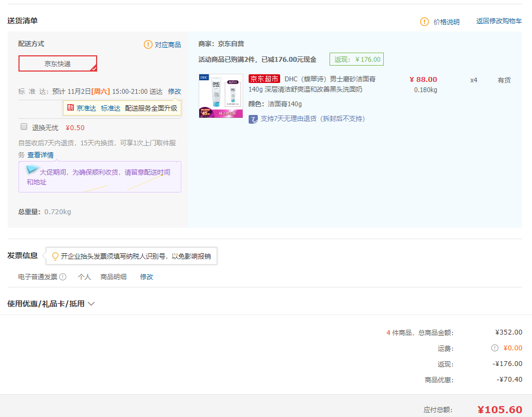Click the 返现 ¥176.00 green tag
The height and width of the screenshot is (417, 532).
pyautogui.click(x=357, y=59)
